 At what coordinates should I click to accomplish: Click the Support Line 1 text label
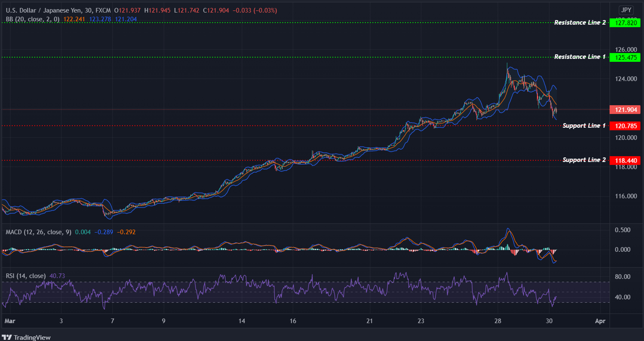pos(584,125)
